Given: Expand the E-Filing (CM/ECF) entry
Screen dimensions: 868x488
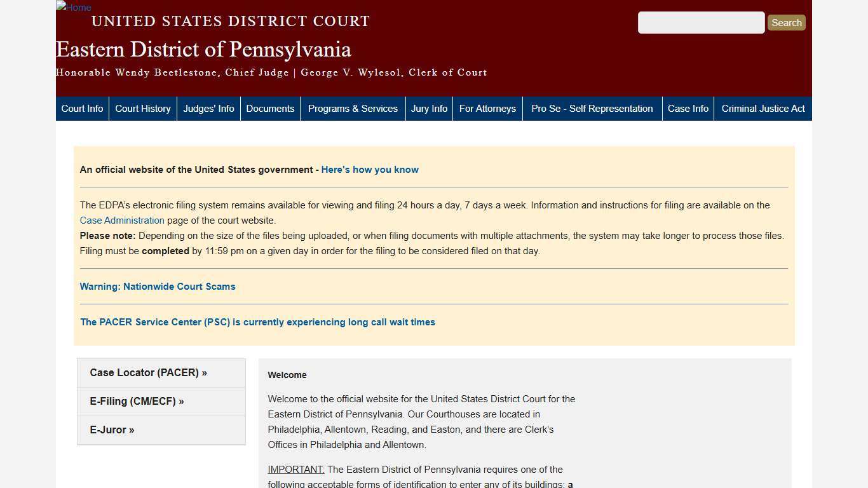Looking at the screenshot, I should pyautogui.click(x=137, y=401).
